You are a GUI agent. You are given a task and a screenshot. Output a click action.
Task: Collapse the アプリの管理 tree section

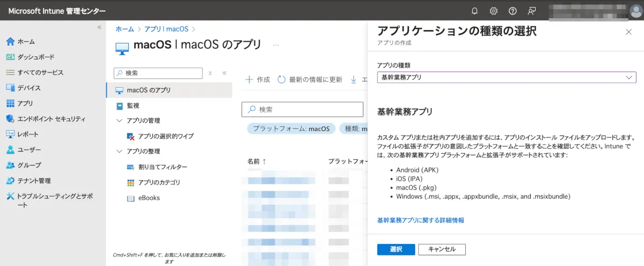point(119,121)
